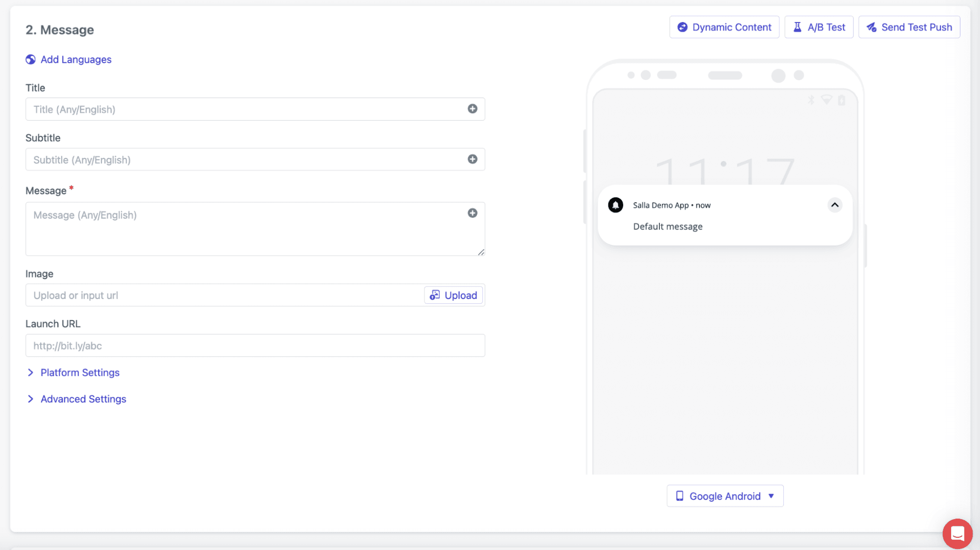Image resolution: width=980 pixels, height=550 pixels.
Task: Click the globe icon beside Add Languages
Action: (x=30, y=59)
